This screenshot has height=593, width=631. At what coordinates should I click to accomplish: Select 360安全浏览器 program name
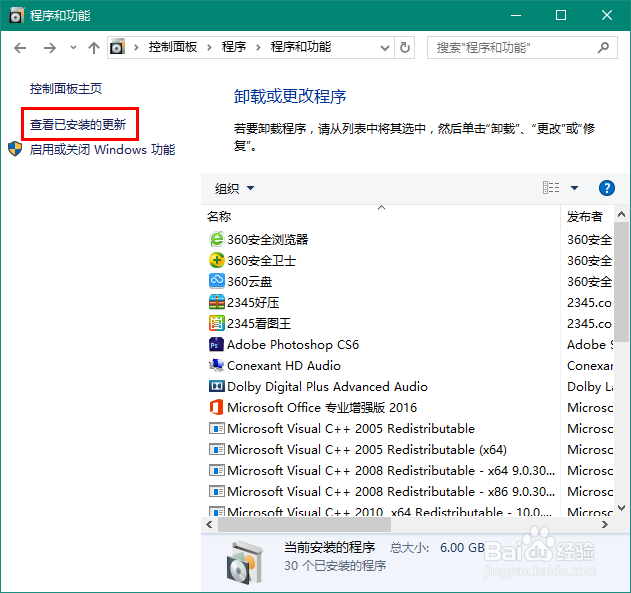(x=268, y=240)
